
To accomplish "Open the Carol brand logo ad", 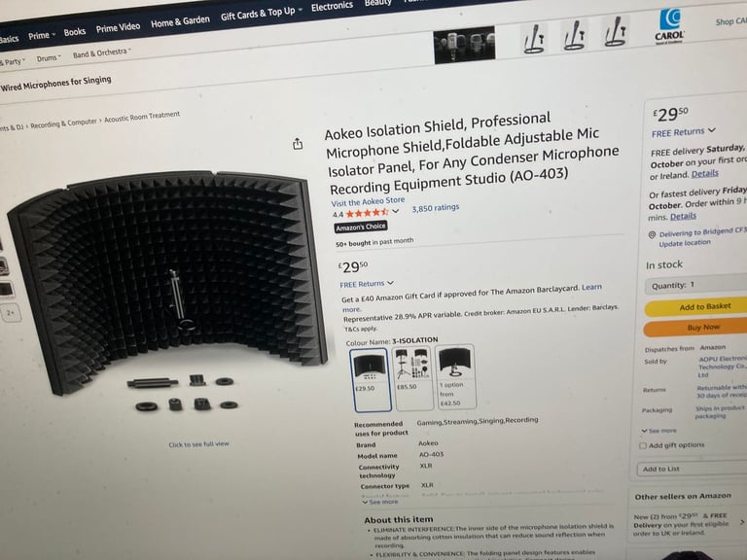I will (x=669, y=25).
